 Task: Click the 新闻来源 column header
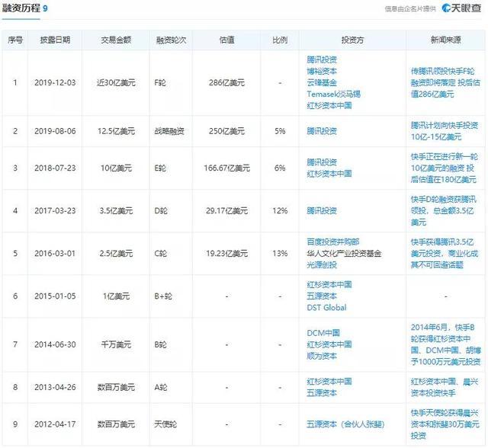coord(445,40)
